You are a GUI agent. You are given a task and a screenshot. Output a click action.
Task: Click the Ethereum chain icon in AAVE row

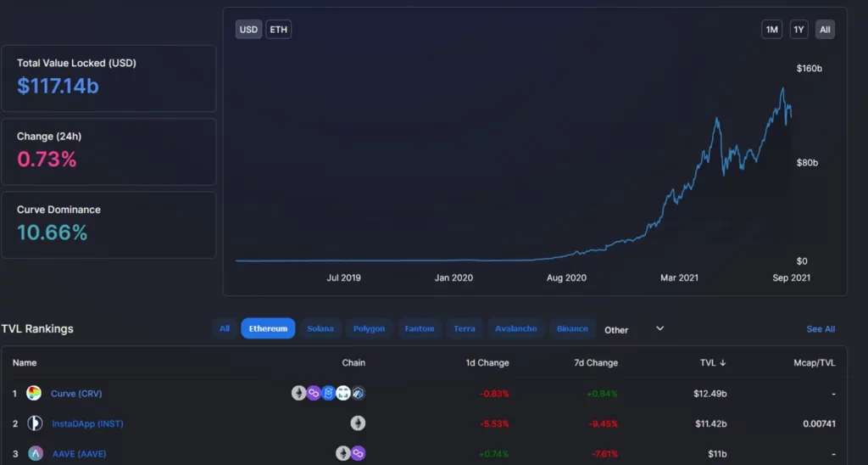pyautogui.click(x=342, y=454)
